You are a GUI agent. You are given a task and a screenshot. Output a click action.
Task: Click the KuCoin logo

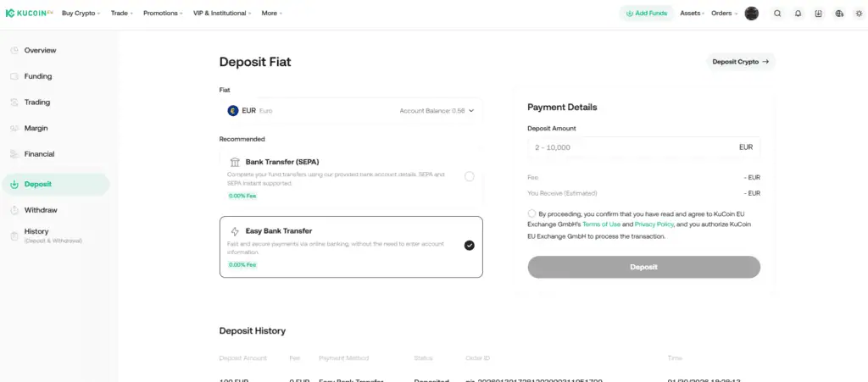pos(30,14)
